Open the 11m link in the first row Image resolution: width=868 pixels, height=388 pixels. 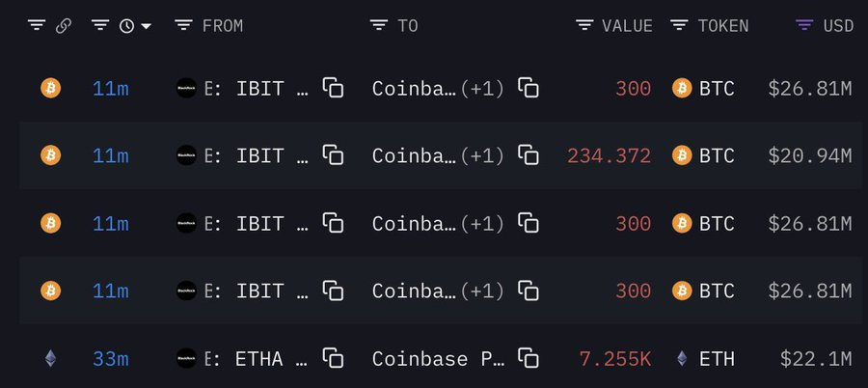click(111, 89)
